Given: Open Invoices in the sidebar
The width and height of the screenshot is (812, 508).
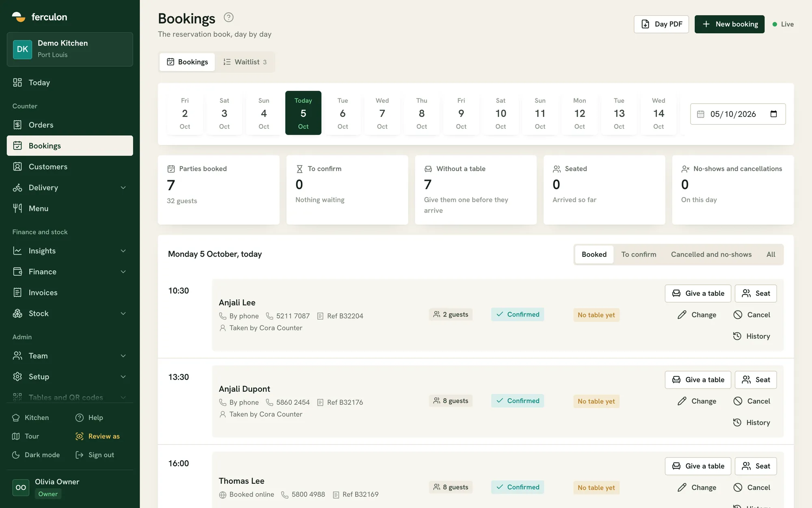Looking at the screenshot, I should (70, 293).
